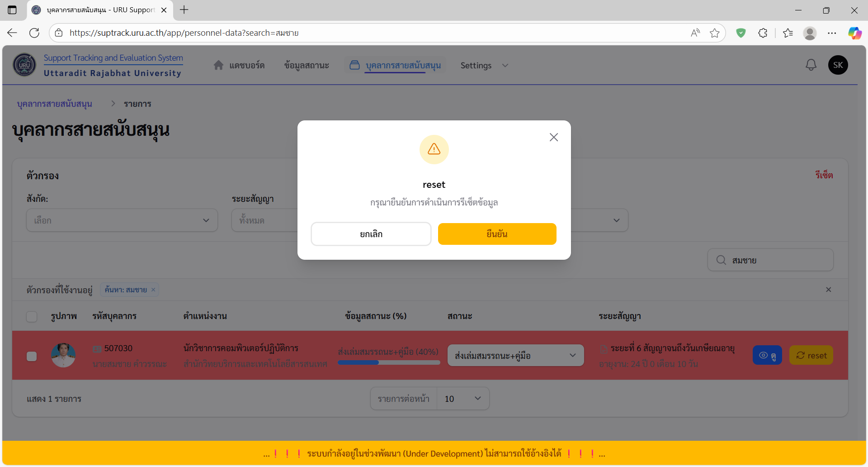Image resolution: width=868 pixels, height=467 pixels.
Task: Navigate to the ข้อมูลสถานะ menu item
Action: (x=307, y=65)
